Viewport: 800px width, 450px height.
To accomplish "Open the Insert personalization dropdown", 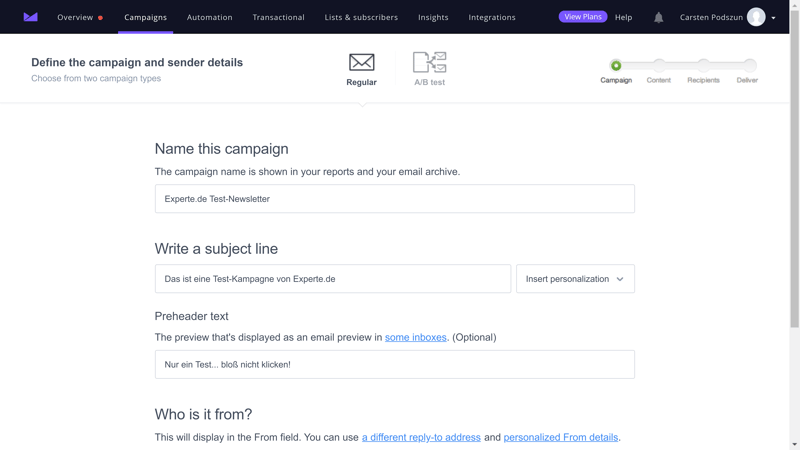I will pyautogui.click(x=575, y=279).
